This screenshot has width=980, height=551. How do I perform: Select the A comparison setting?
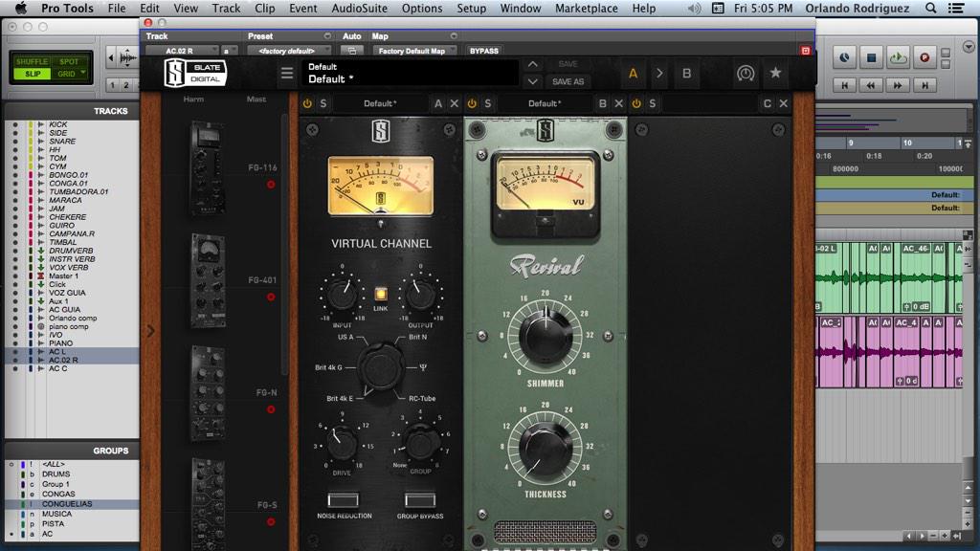[634, 73]
